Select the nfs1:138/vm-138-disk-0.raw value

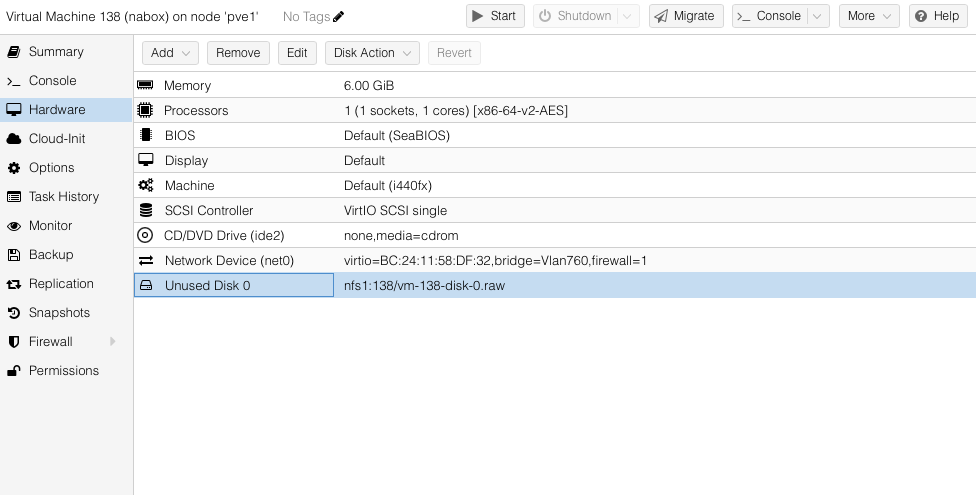[x=425, y=286]
